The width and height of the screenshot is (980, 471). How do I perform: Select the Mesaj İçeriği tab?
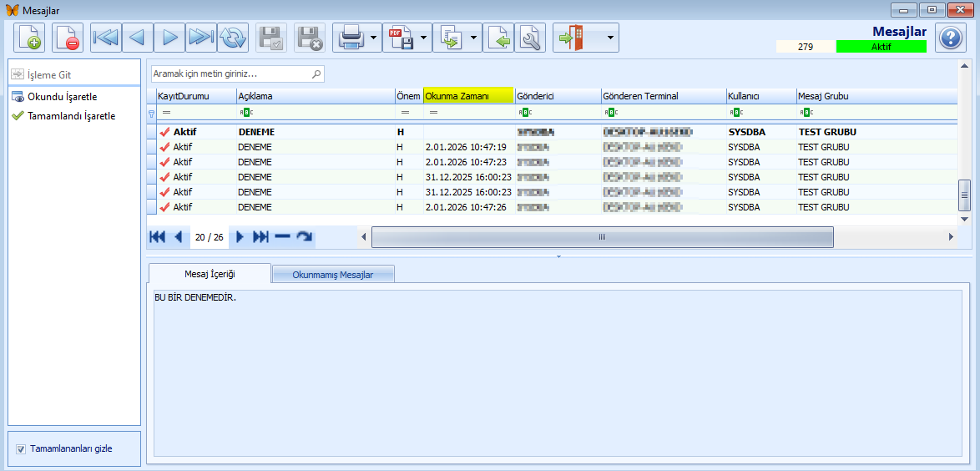pos(210,274)
